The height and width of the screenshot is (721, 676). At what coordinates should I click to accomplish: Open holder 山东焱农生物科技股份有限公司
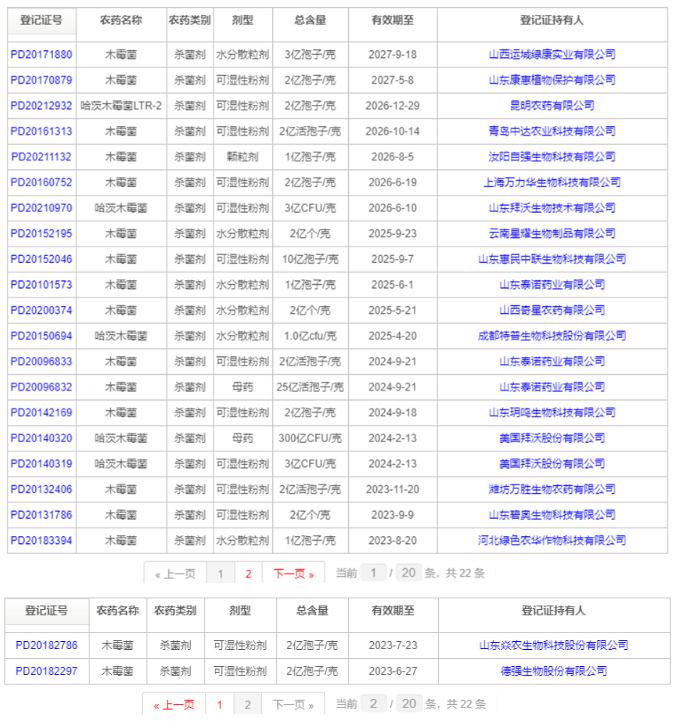point(554,646)
